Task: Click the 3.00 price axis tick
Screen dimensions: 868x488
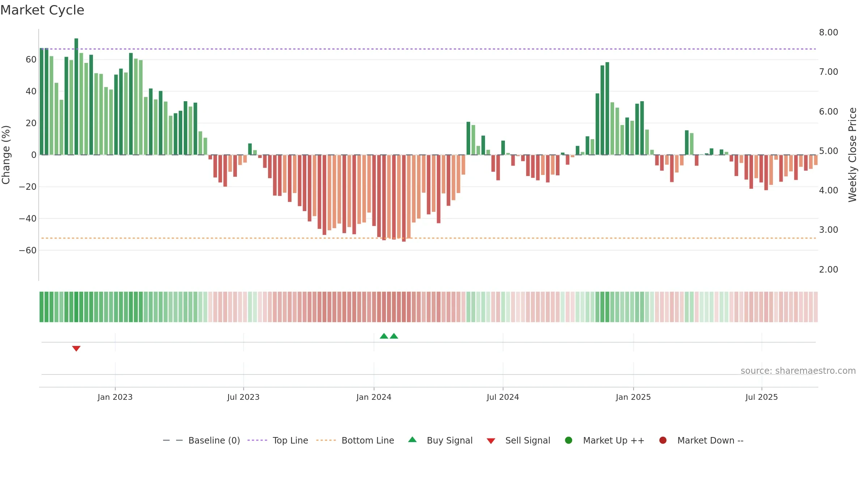Action: (x=829, y=230)
